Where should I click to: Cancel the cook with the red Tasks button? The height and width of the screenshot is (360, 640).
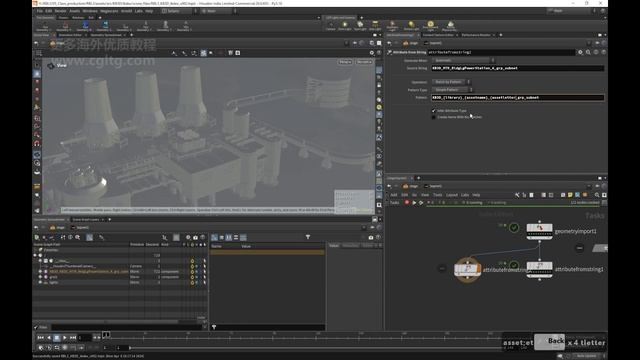tap(407, 202)
